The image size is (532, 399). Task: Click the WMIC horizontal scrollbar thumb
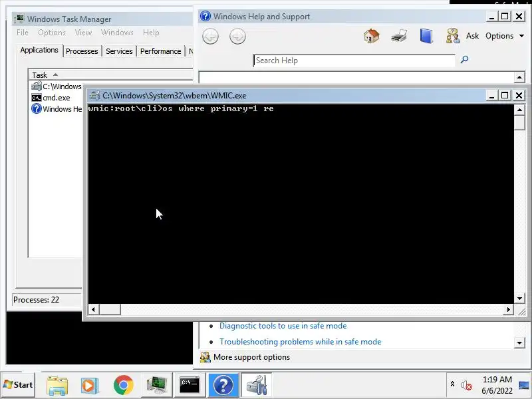110,309
